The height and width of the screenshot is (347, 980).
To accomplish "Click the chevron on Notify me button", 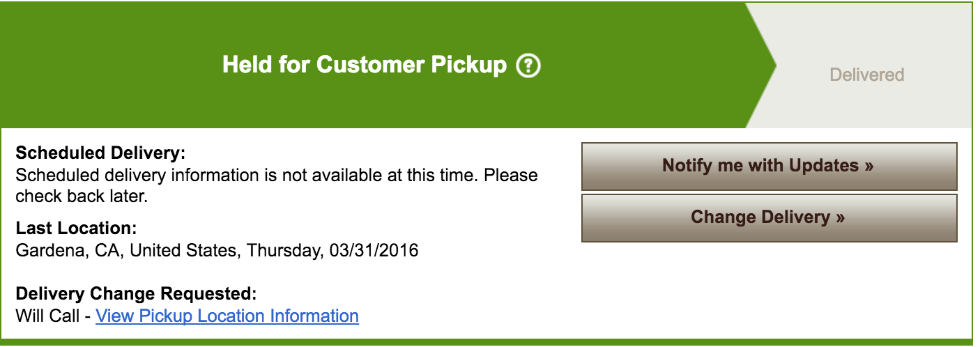I will click(x=868, y=167).
